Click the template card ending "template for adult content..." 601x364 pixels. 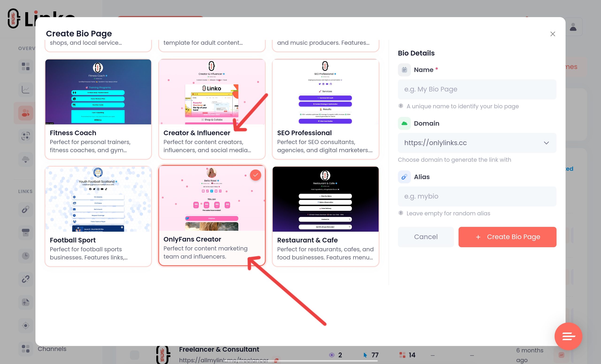212,45
